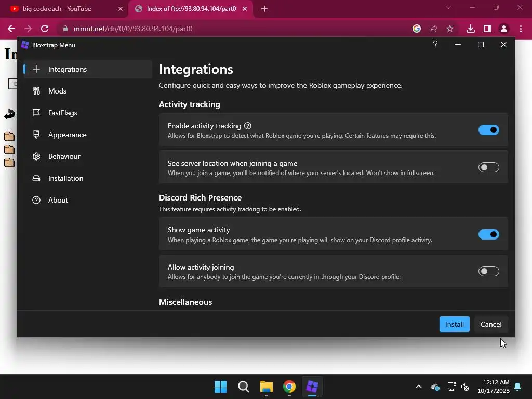Share this page from the address bar
Viewport: 532px width, 399px height.
(433, 29)
